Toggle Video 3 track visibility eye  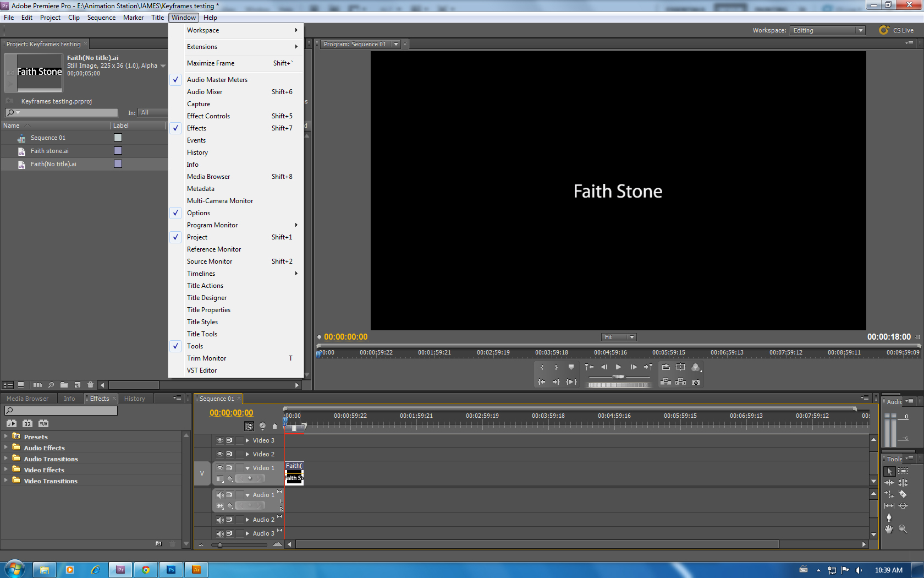tap(220, 440)
